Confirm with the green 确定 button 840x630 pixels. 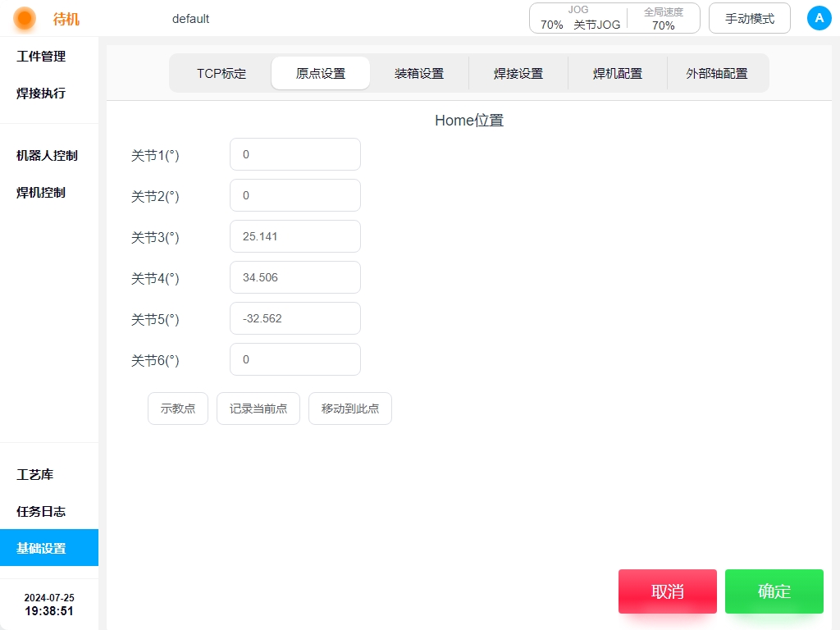click(774, 591)
